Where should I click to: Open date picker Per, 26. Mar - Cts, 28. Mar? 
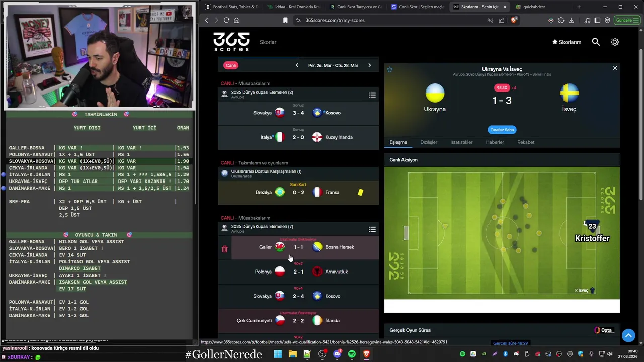333,65
